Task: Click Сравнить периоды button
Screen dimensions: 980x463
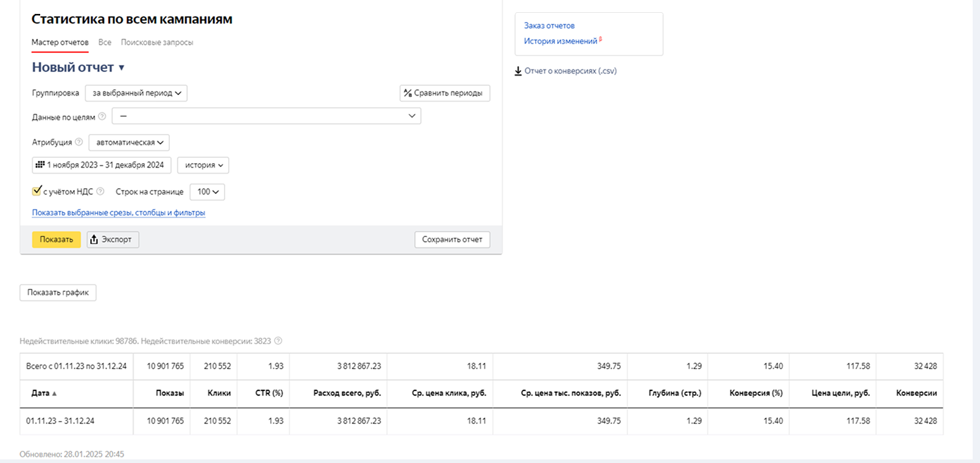Action: pos(445,93)
